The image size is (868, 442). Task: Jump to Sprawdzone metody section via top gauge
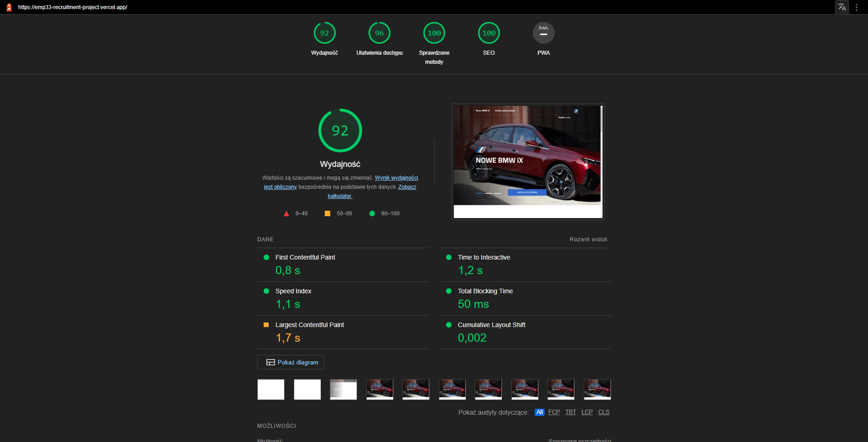434,32
